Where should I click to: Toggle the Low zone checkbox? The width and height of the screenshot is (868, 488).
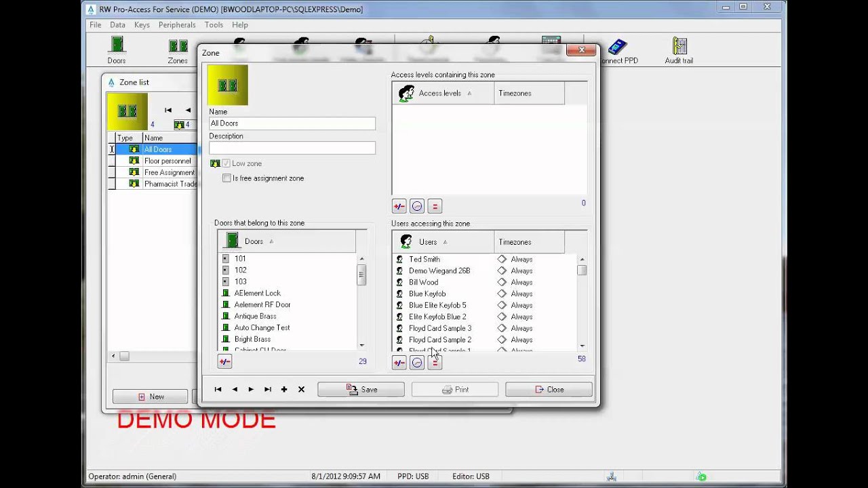226,163
